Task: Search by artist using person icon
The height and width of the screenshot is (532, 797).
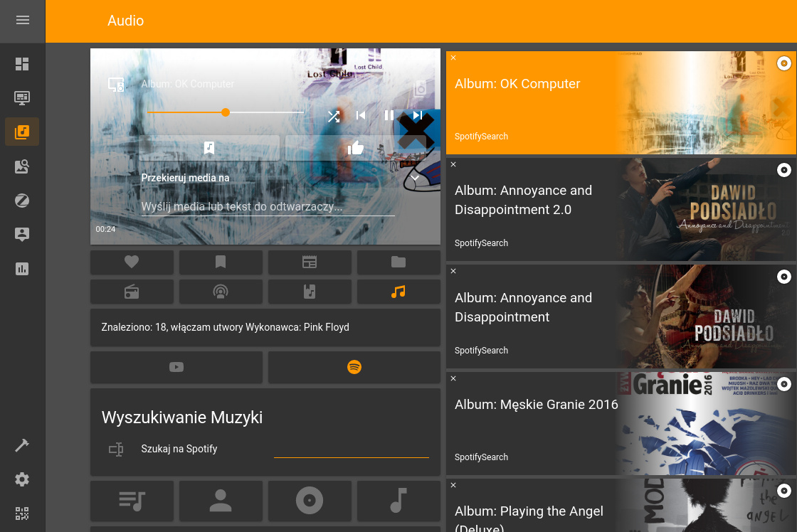Action: 221,501
